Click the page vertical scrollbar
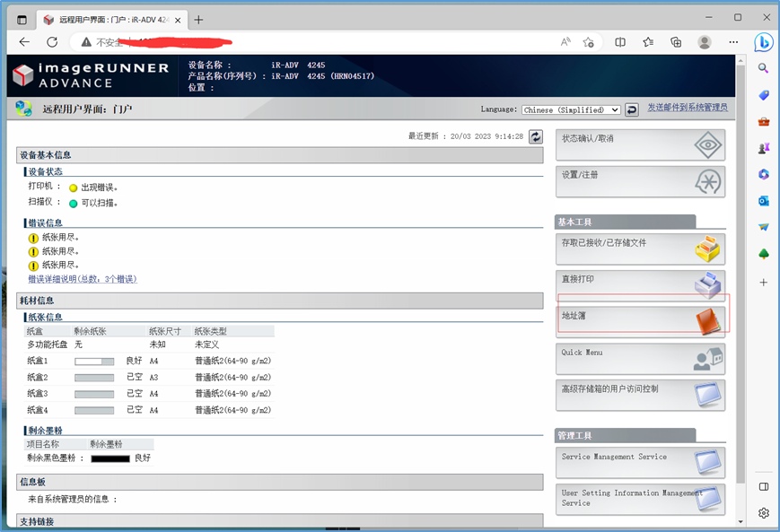The width and height of the screenshot is (780, 532). point(740,269)
